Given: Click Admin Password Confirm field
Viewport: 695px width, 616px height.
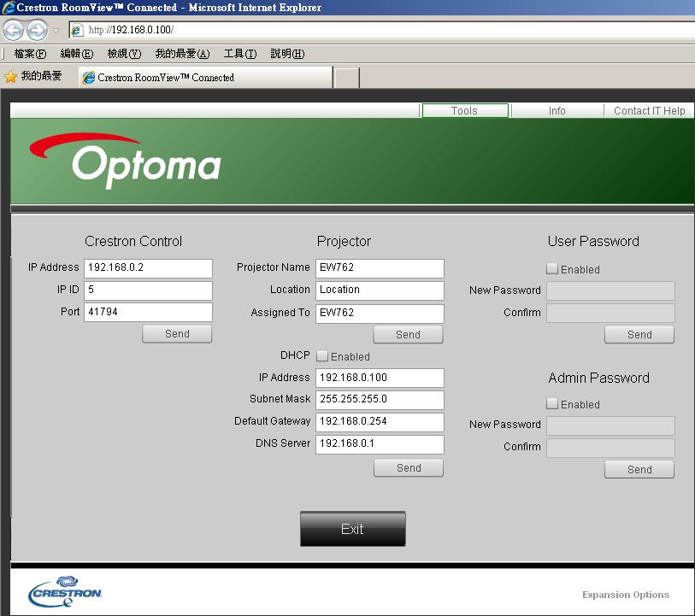Looking at the screenshot, I should [x=610, y=448].
